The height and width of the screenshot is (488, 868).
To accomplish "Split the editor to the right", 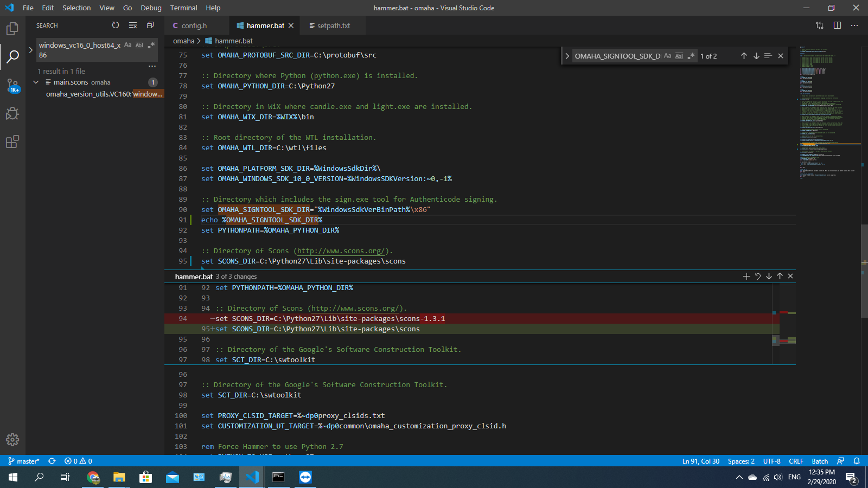I will point(837,25).
